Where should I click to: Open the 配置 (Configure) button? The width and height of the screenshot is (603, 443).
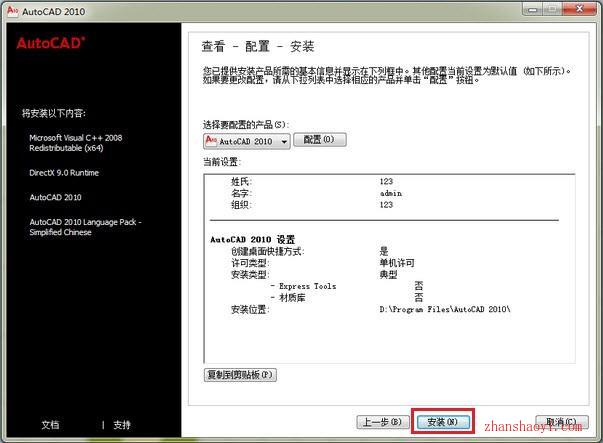click(x=320, y=140)
